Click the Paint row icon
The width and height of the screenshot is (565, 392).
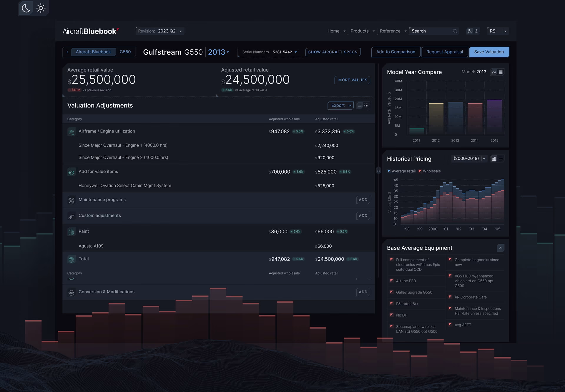(71, 232)
